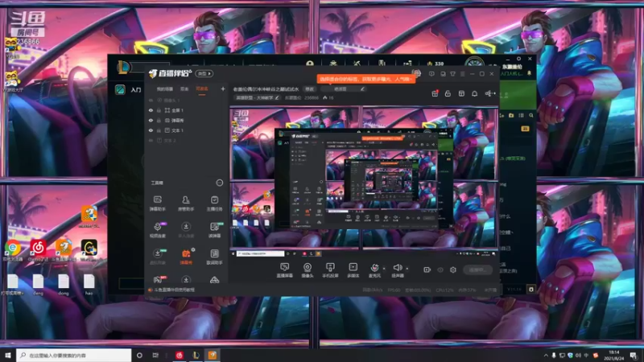Toggle the lock on 弹幕秀 layer
This screenshot has width=644, height=362.
pyautogui.click(x=159, y=120)
